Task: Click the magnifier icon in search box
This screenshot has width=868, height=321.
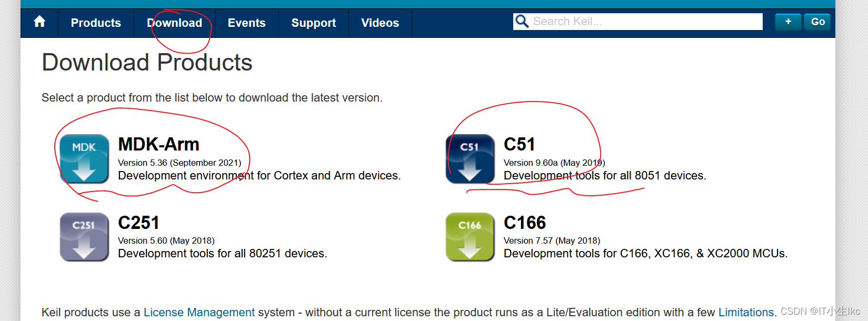Action: [x=522, y=22]
